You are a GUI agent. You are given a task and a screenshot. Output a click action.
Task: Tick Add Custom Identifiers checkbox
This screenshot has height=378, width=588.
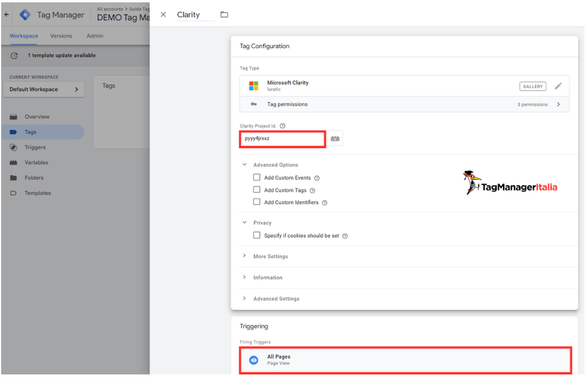(256, 202)
